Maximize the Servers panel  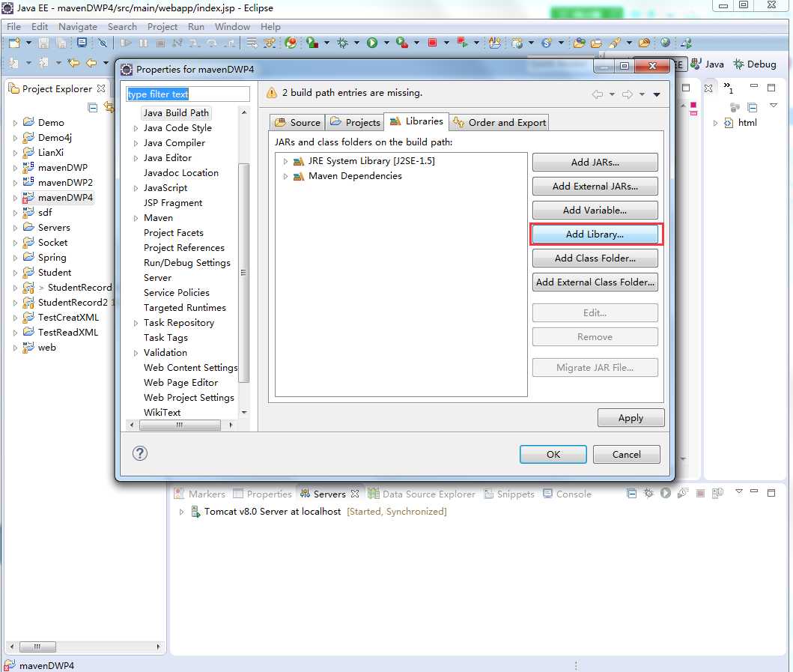[771, 493]
